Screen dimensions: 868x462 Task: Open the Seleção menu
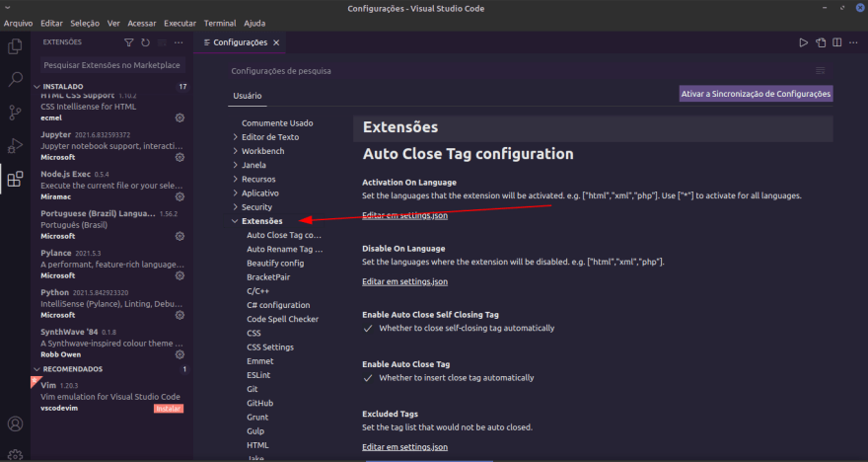[85, 24]
